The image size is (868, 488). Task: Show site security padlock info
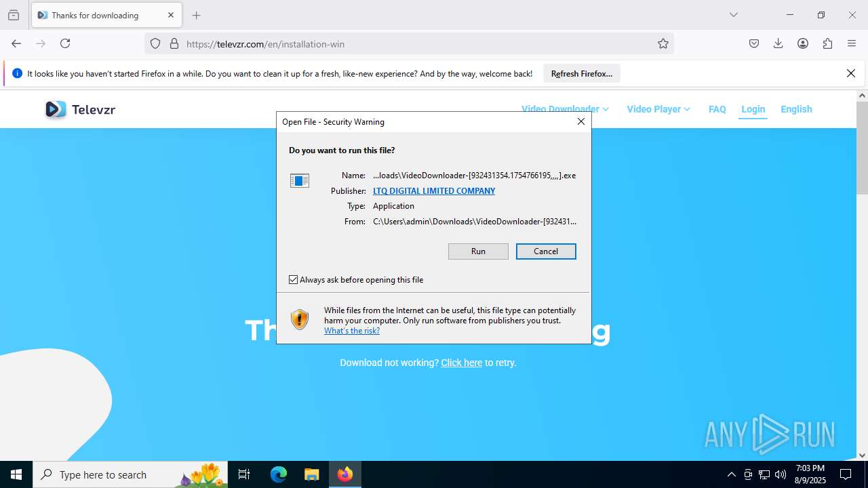pos(174,43)
